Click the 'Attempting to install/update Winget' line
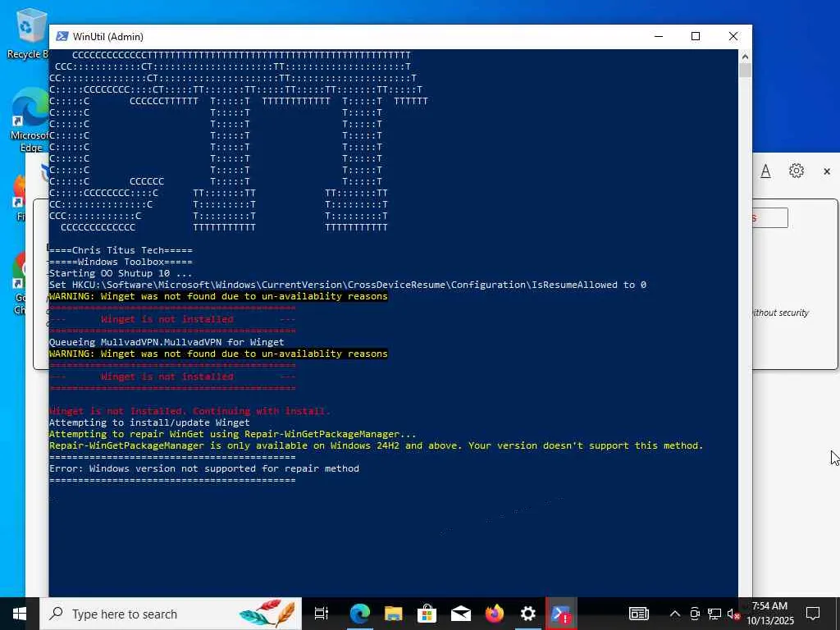Screen dimensions: 840x630 click(149, 422)
